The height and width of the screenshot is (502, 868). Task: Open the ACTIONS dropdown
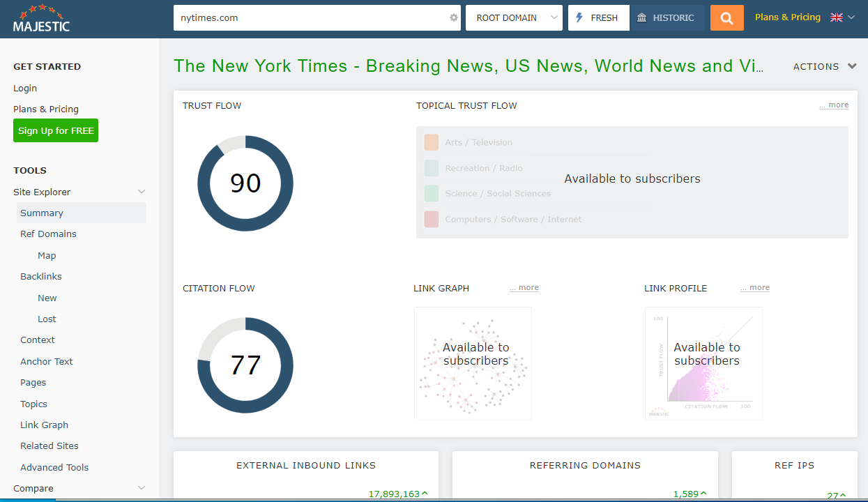pos(824,66)
